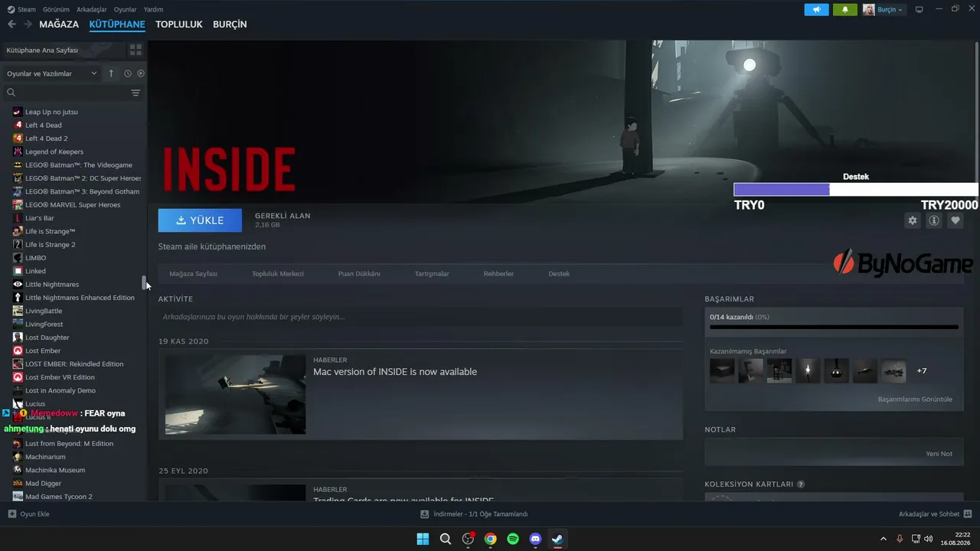Toggle the ready-to-play filter icon
Viewport: 980px width, 551px height.
(141, 73)
